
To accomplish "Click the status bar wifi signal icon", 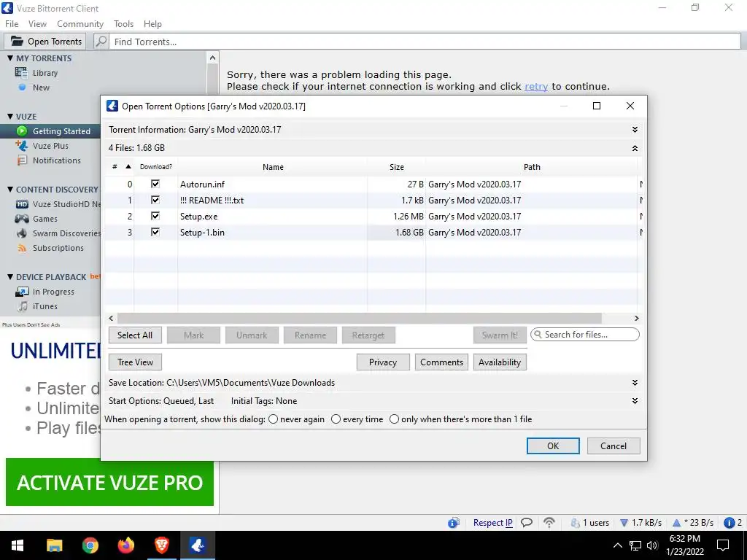I will [x=549, y=522].
